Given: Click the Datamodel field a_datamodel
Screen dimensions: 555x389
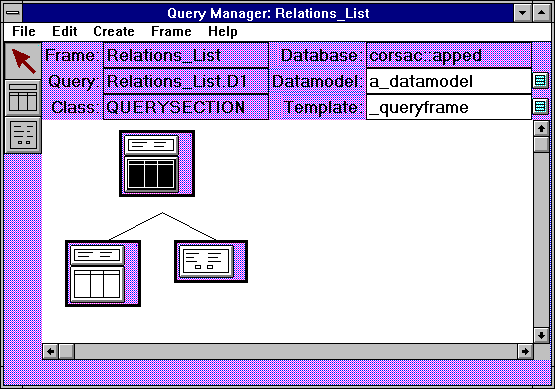Looking at the screenshot, I should point(449,81).
